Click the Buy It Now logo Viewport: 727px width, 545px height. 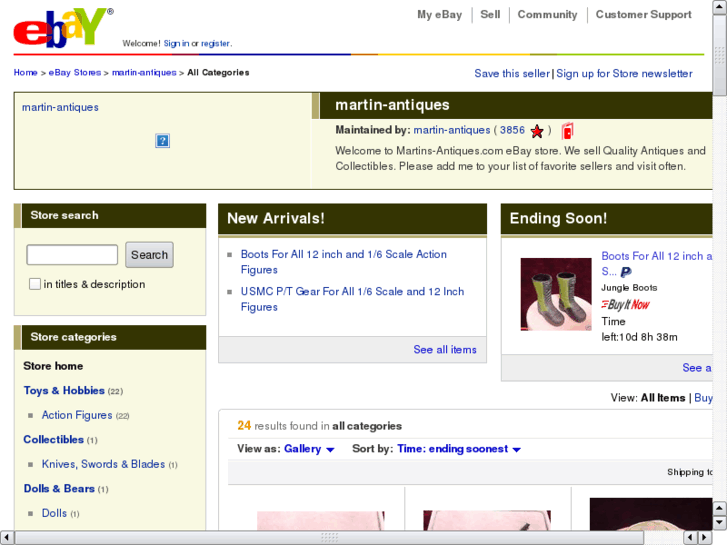click(x=625, y=304)
